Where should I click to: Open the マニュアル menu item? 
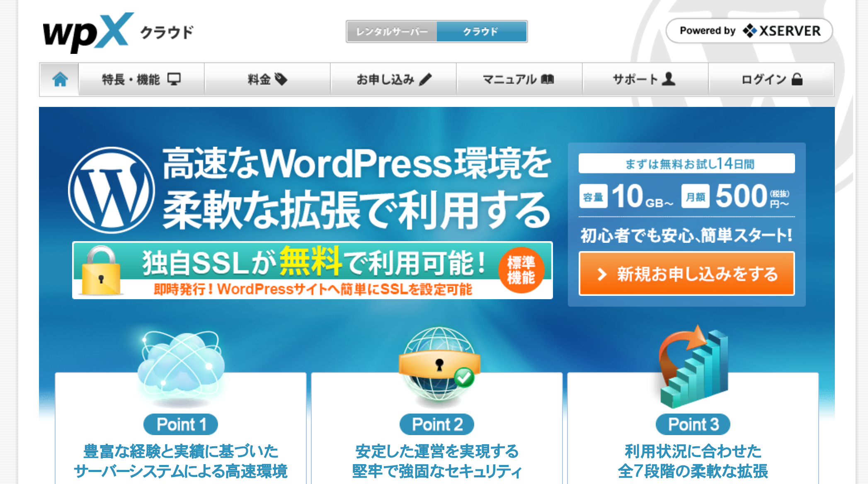[x=519, y=79]
